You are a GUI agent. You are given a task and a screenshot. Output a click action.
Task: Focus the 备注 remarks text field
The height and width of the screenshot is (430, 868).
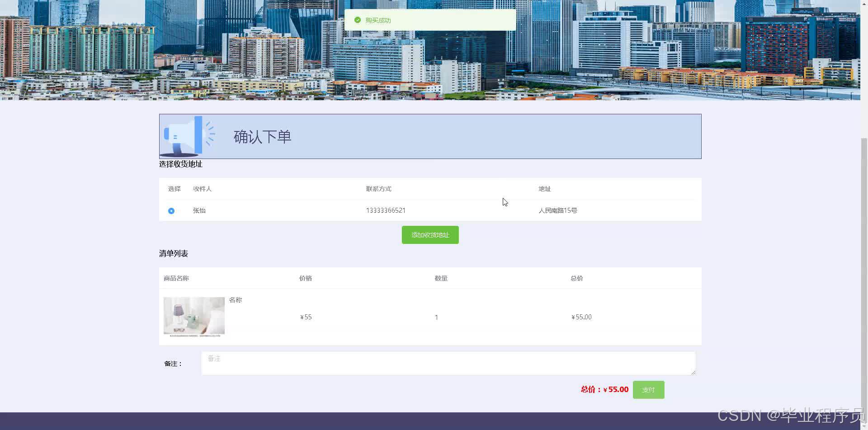(x=448, y=363)
